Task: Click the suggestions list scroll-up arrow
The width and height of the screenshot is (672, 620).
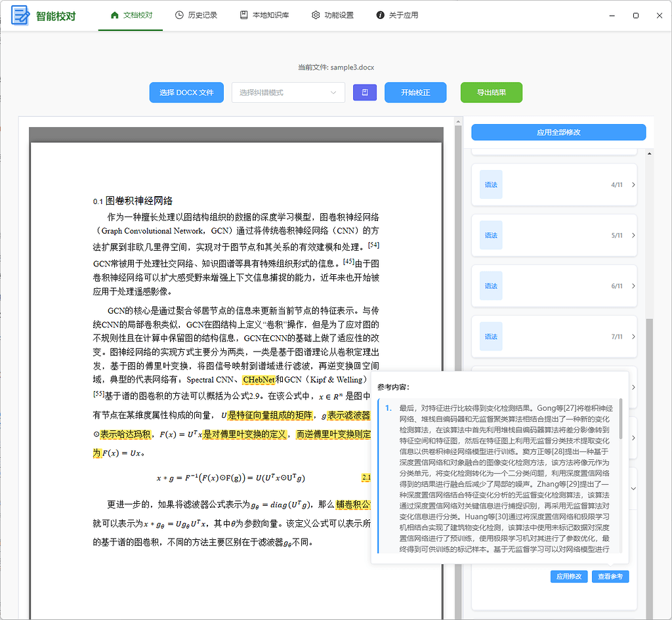Action: (x=650, y=154)
